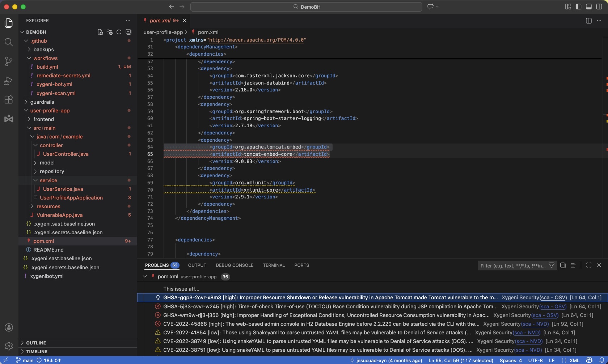Image resolution: width=608 pixels, height=364 pixels.
Task: Toggle the bottom panel visibility
Action: coord(589,7)
